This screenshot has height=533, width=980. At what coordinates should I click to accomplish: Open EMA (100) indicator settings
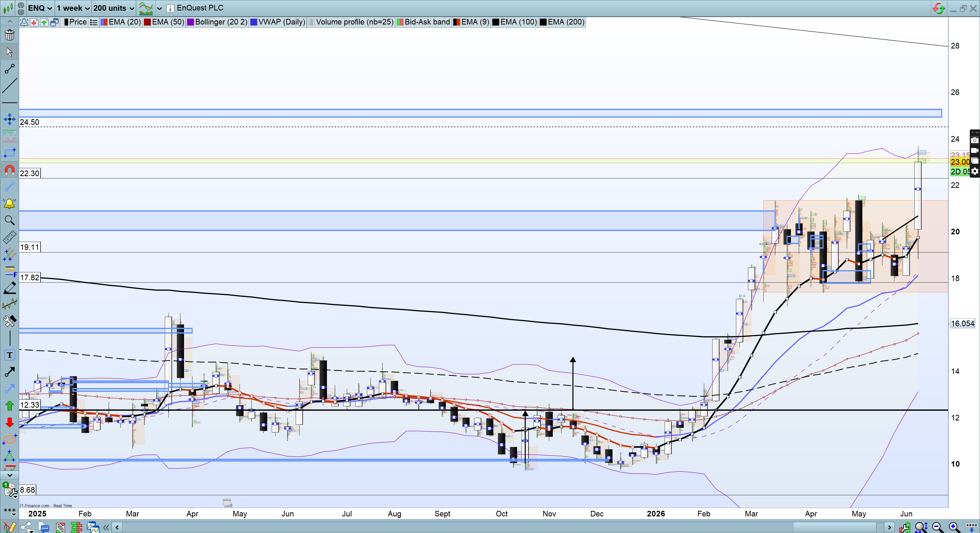click(515, 22)
